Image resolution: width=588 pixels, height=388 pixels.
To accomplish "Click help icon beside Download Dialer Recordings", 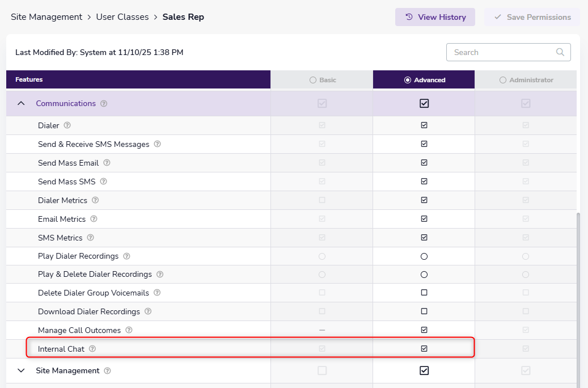I will tap(148, 311).
